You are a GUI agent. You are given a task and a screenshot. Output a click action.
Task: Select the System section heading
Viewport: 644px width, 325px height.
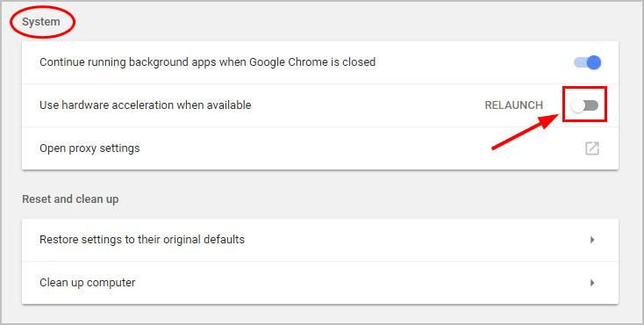[x=41, y=22]
